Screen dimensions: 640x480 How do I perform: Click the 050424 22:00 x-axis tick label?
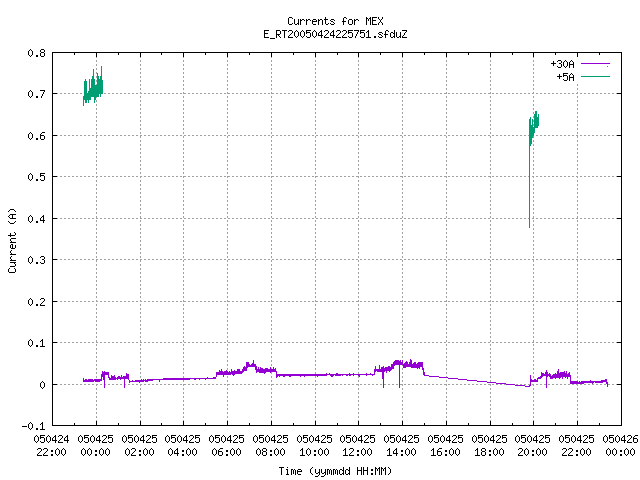(x=51, y=446)
